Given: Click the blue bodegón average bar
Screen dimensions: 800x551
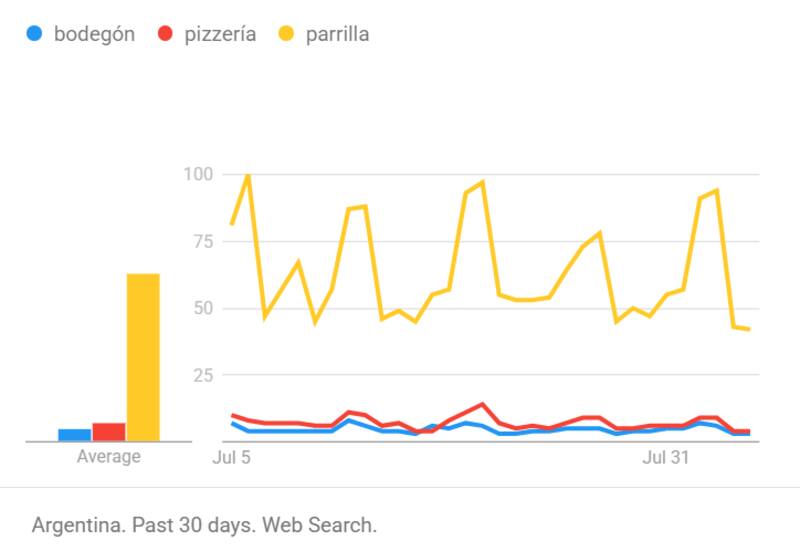Looking at the screenshot, I should pos(74,435).
